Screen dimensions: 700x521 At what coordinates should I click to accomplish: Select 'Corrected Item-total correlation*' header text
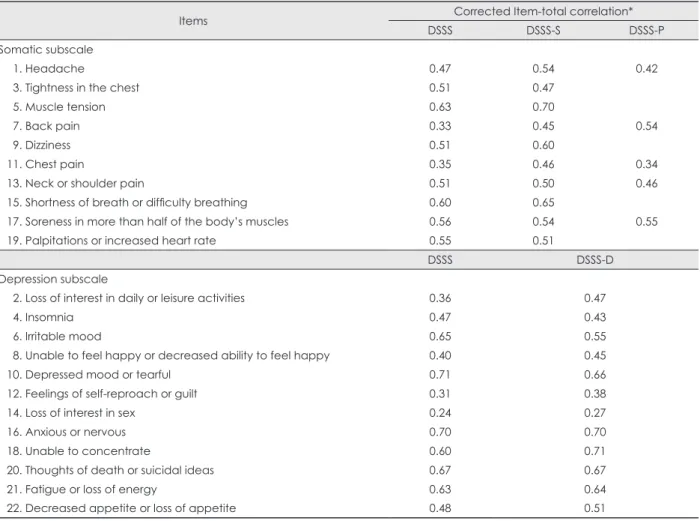pyautogui.click(x=543, y=11)
